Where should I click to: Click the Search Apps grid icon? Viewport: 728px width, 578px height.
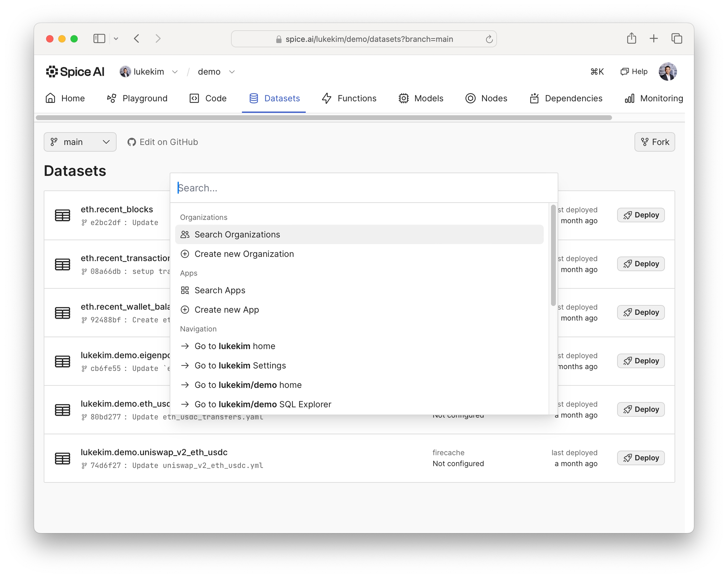pyautogui.click(x=185, y=290)
